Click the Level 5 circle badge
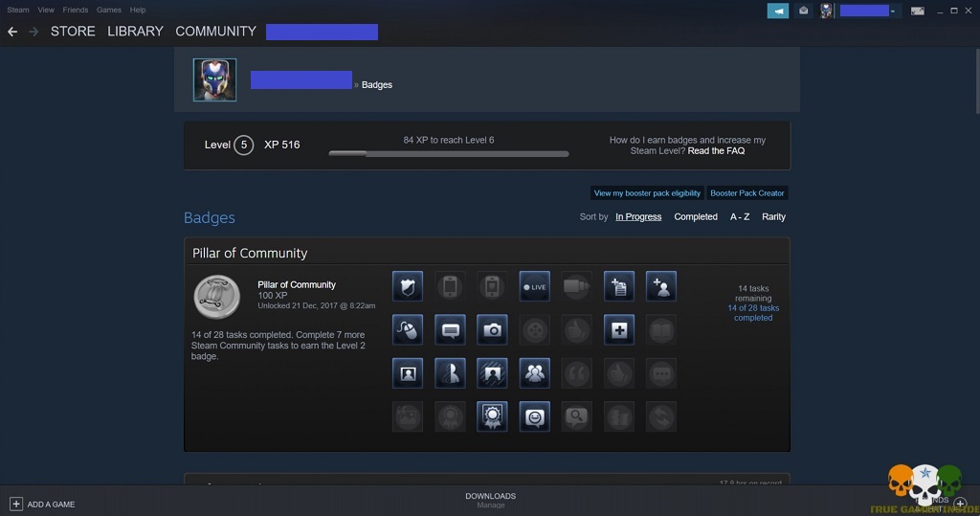The width and height of the screenshot is (980, 516). point(244,146)
